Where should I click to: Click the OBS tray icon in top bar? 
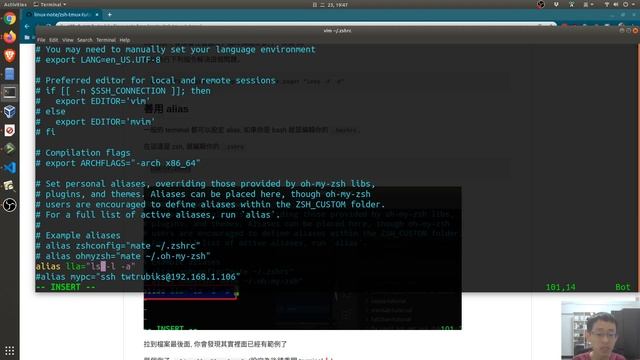tap(541, 4)
